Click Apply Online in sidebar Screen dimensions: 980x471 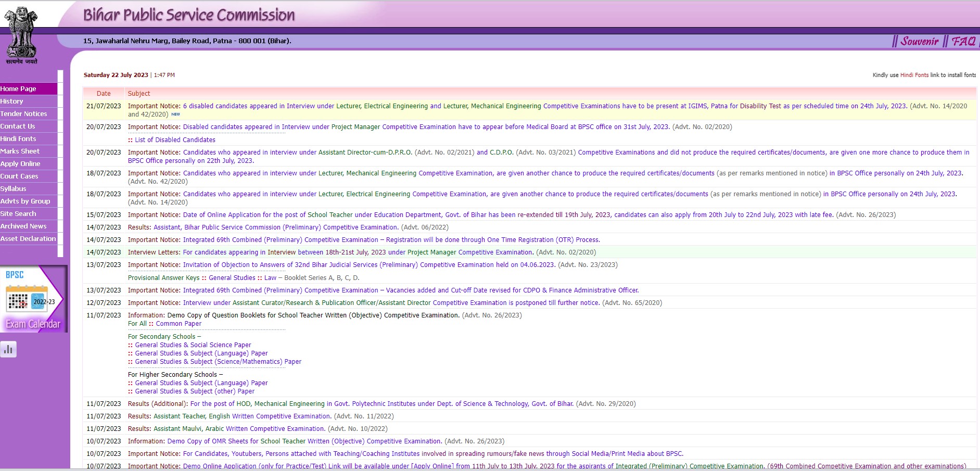click(x=21, y=164)
